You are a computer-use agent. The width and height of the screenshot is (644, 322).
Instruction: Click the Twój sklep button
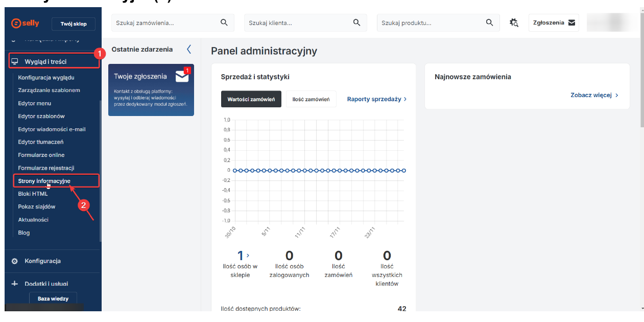74,24
